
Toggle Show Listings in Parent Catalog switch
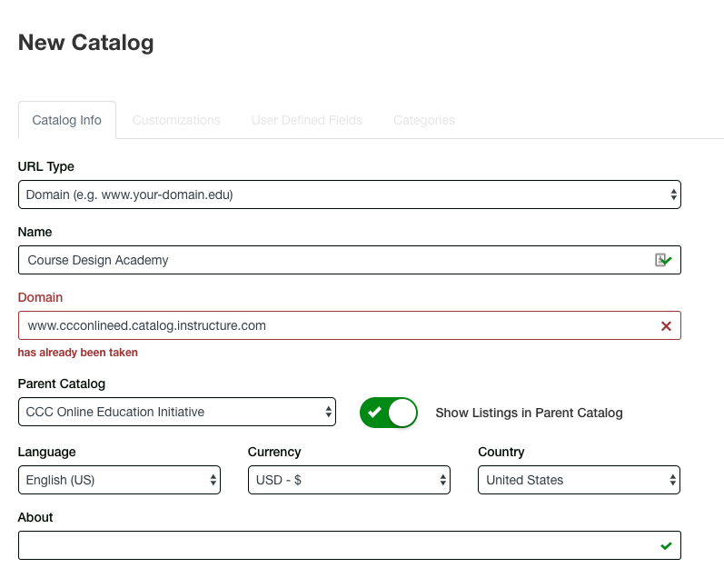(388, 413)
